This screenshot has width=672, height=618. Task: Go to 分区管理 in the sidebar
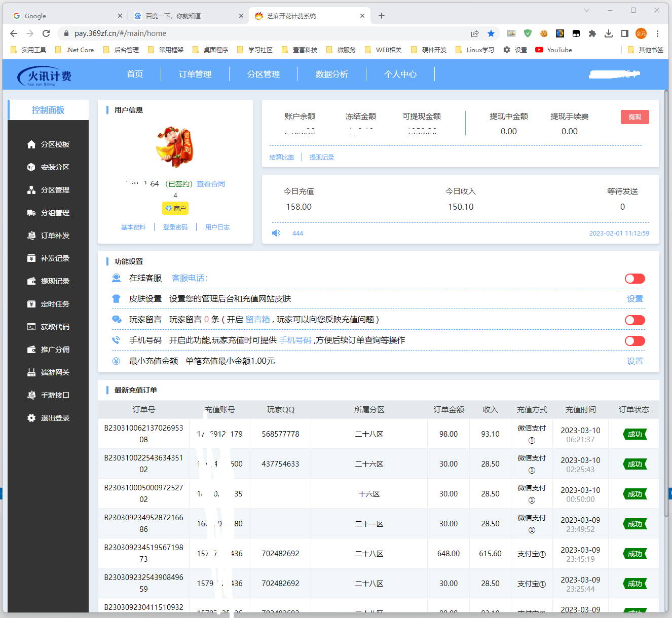[x=48, y=190]
